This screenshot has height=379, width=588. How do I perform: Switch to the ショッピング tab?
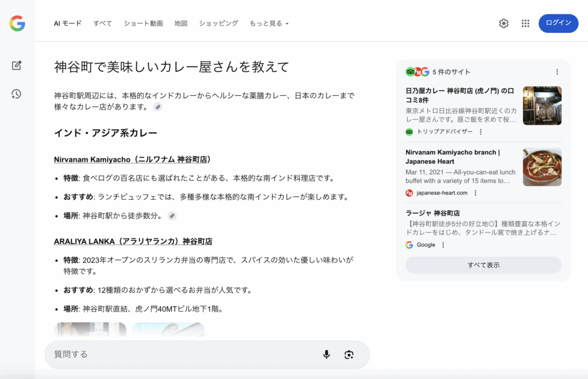pyautogui.click(x=218, y=24)
